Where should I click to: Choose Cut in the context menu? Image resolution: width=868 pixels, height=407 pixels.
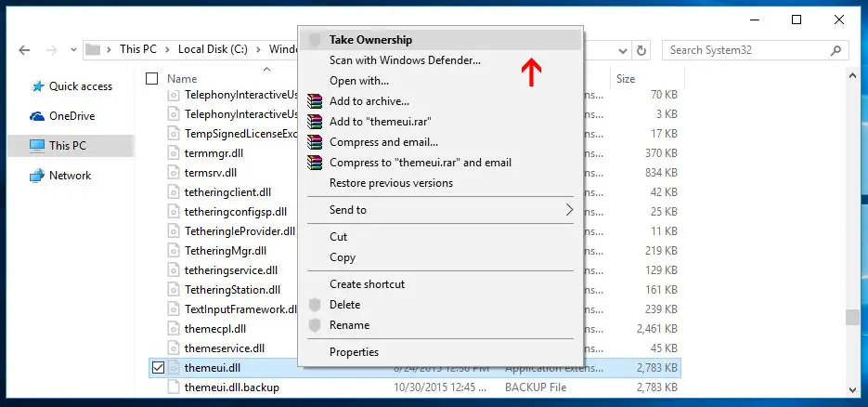441,237
